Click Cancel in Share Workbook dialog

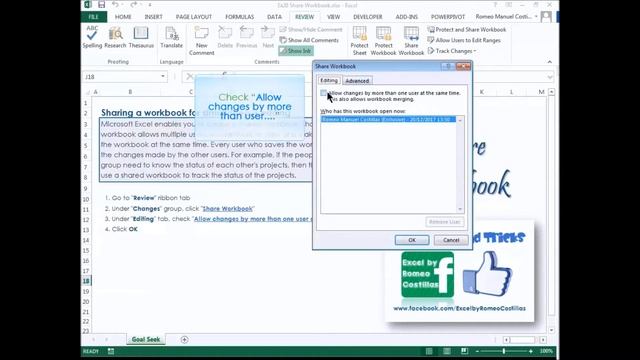click(x=451, y=240)
